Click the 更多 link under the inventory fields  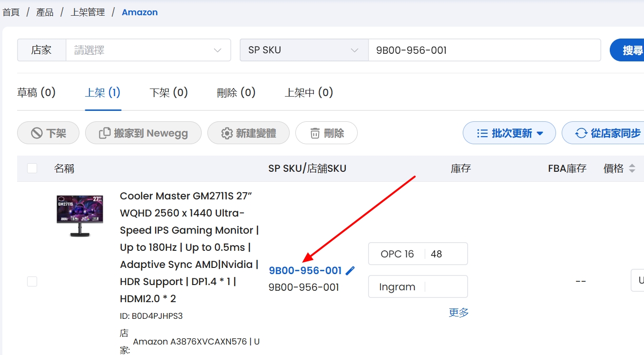[459, 313]
